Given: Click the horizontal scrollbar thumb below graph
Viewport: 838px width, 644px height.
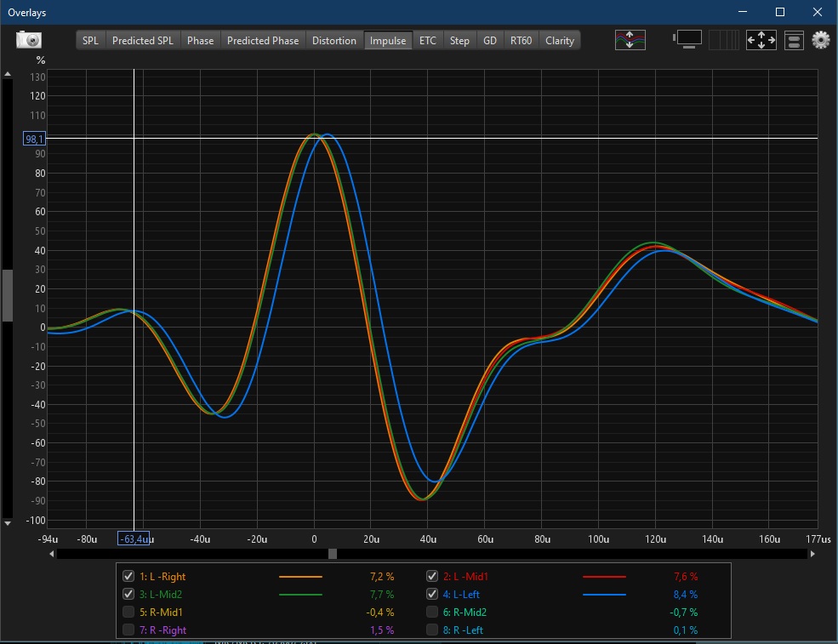Looking at the screenshot, I should [333, 554].
